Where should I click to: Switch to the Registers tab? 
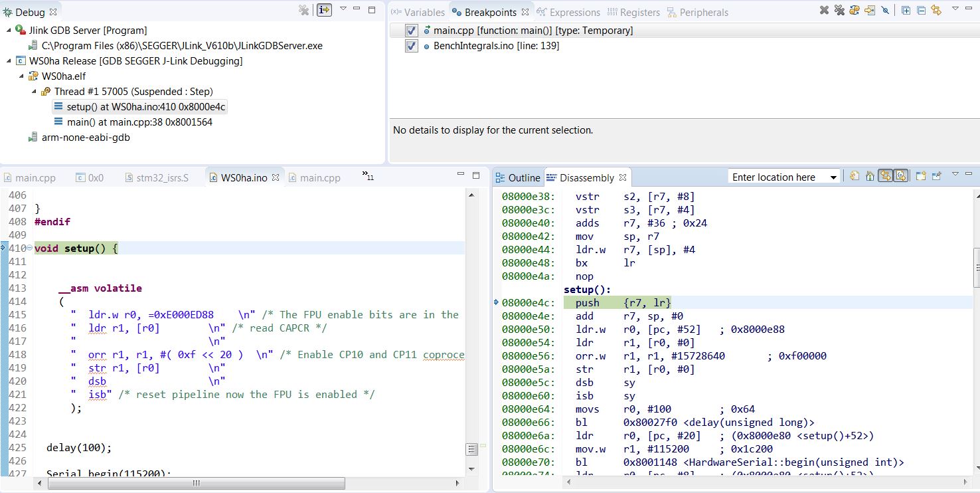click(x=633, y=13)
